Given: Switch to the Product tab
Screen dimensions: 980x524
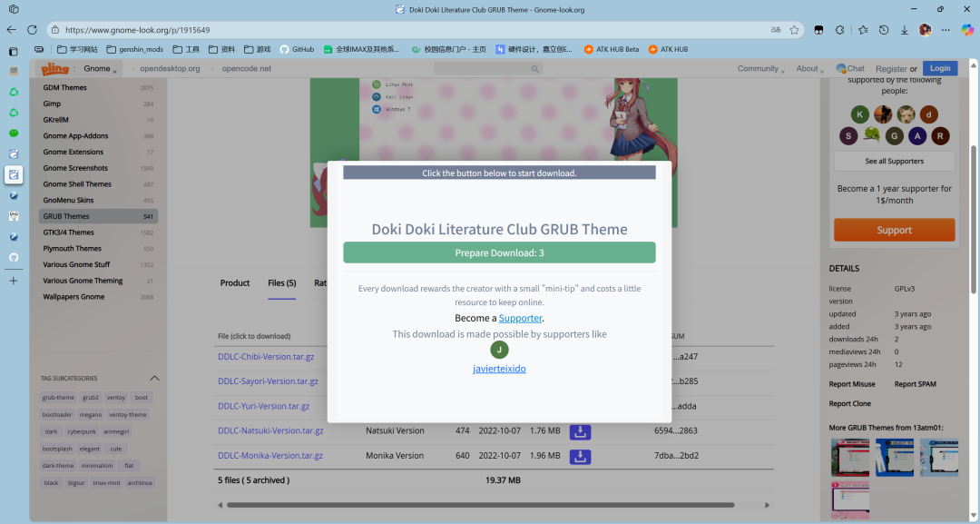Looking at the screenshot, I should [x=234, y=283].
